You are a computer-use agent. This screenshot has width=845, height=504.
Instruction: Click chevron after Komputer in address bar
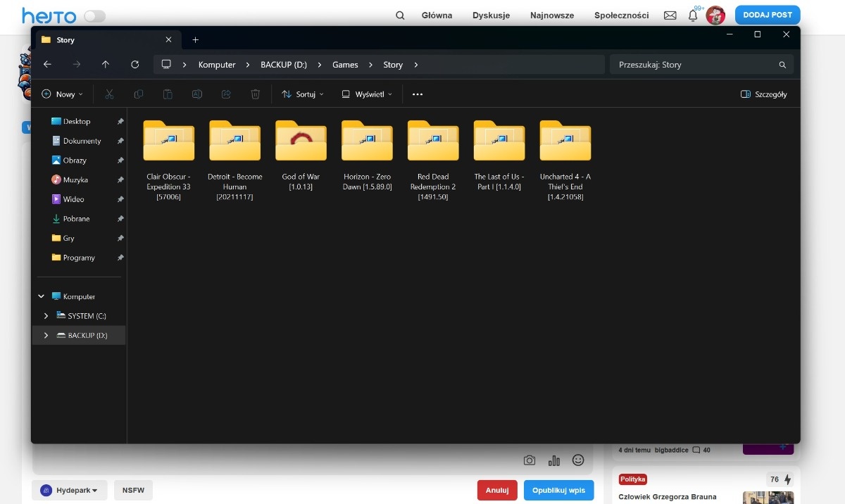248,65
